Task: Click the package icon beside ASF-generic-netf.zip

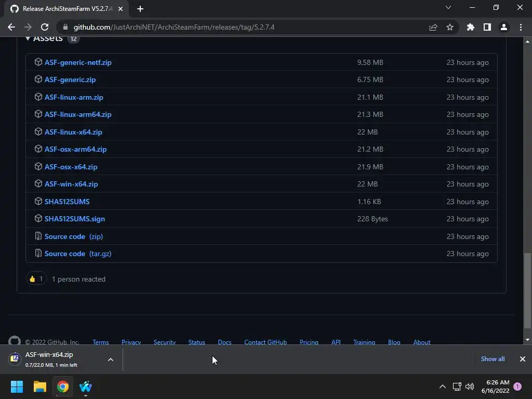Action: [38, 62]
